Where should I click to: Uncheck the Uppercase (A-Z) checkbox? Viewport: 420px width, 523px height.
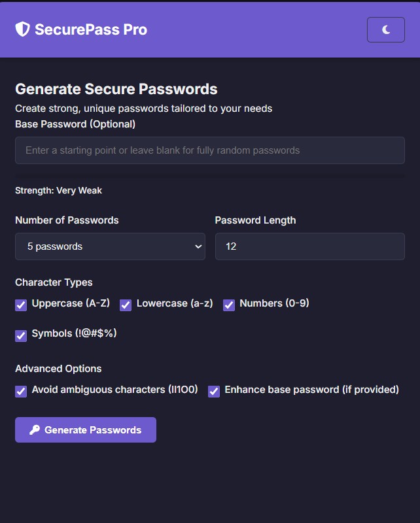(21, 305)
